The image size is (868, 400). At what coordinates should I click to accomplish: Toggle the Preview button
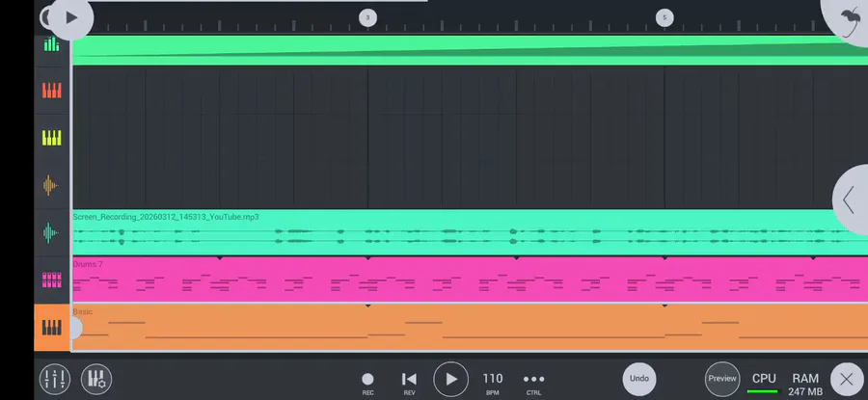[722, 379]
